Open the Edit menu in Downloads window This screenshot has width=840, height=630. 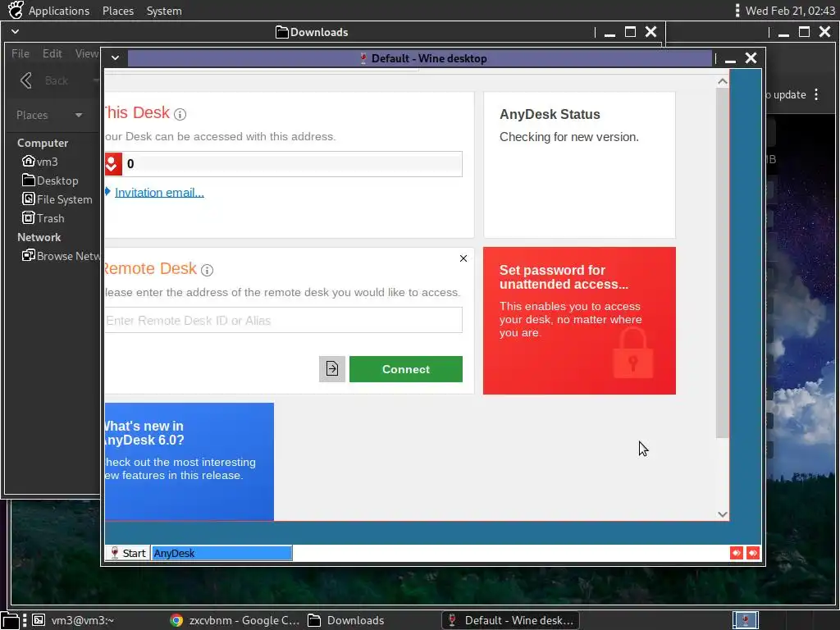pyautogui.click(x=52, y=53)
